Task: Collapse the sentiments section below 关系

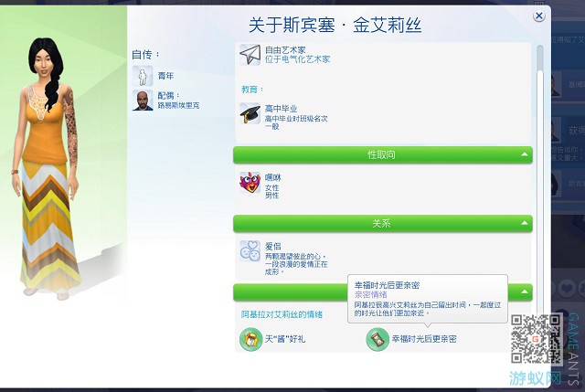Action: pos(525,292)
